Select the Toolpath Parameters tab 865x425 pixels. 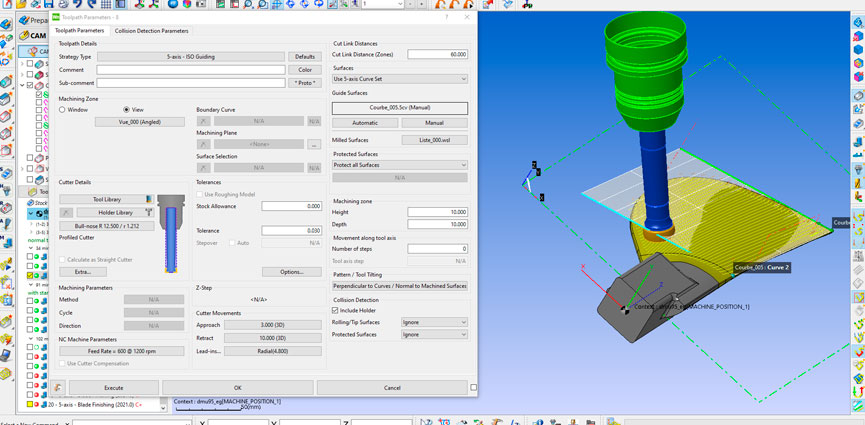[80, 31]
